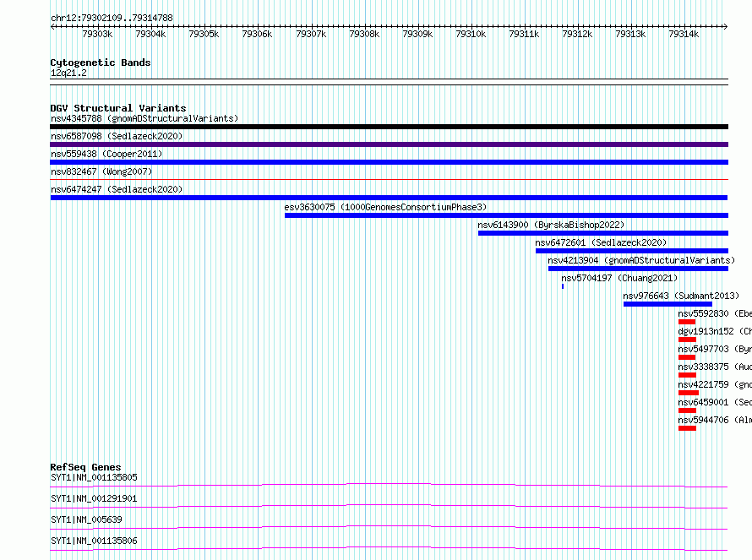Click the Cytogenetic Bands track heading
The image size is (752, 560).
(101, 63)
